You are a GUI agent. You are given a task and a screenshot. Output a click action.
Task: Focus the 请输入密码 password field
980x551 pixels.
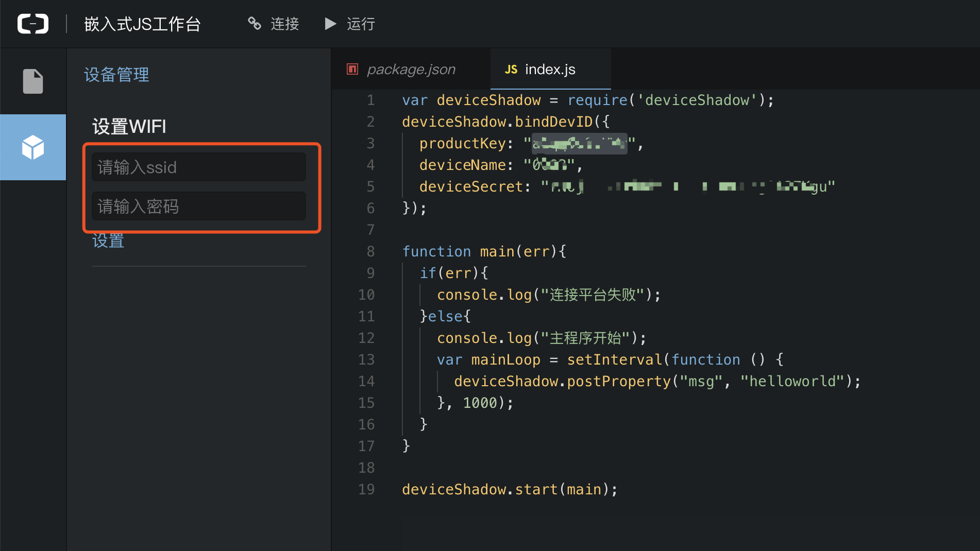[199, 206]
